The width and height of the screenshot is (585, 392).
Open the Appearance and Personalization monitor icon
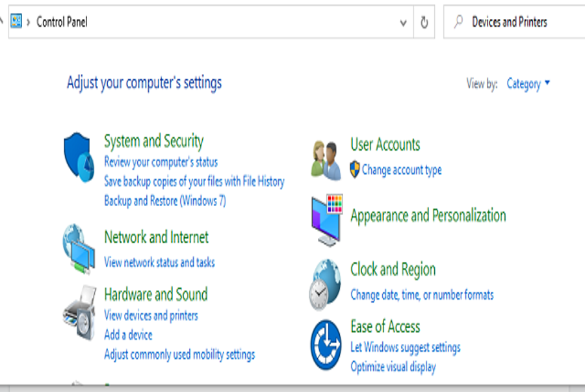click(327, 220)
